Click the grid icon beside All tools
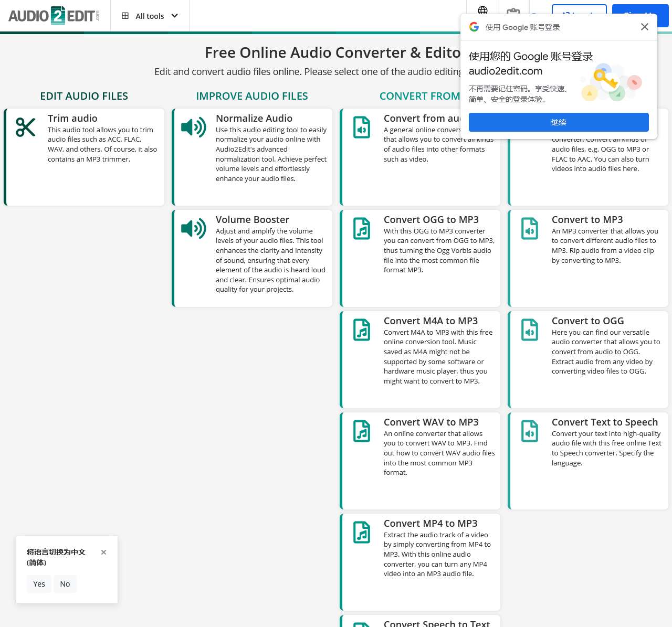672x627 pixels. point(125,16)
